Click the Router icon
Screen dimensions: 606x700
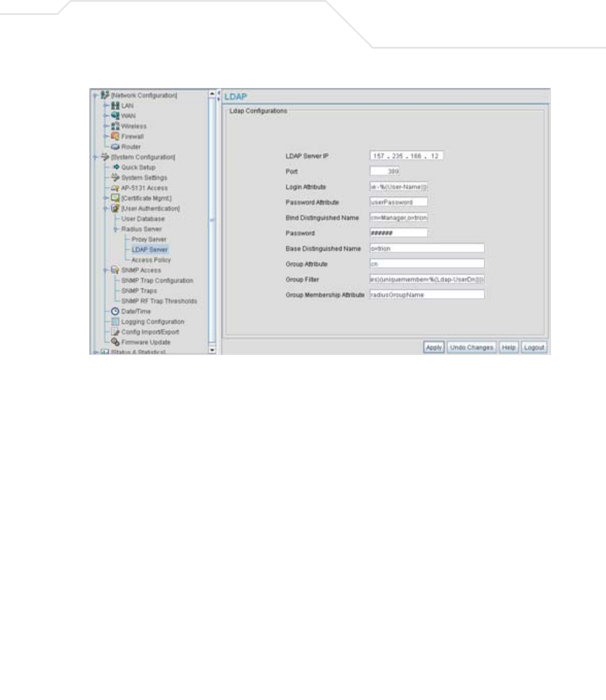tap(115, 147)
